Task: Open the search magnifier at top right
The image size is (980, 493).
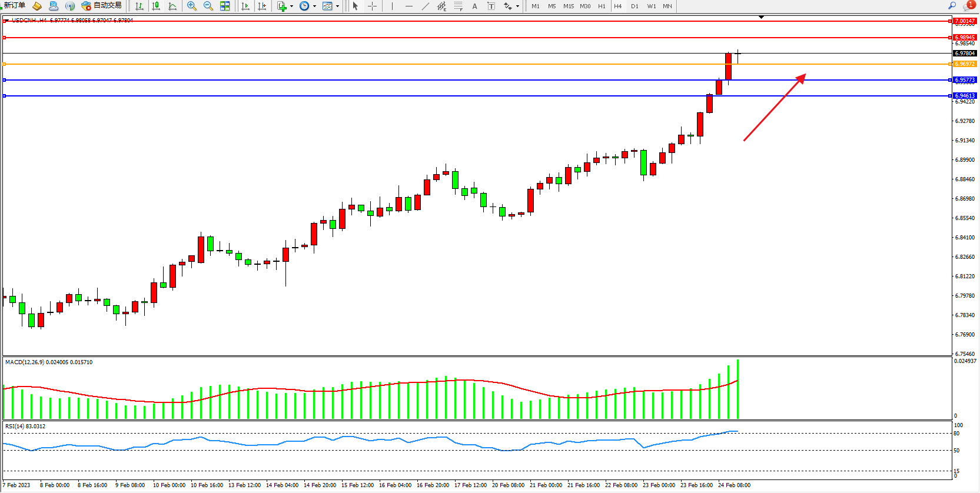Action: 952,6
